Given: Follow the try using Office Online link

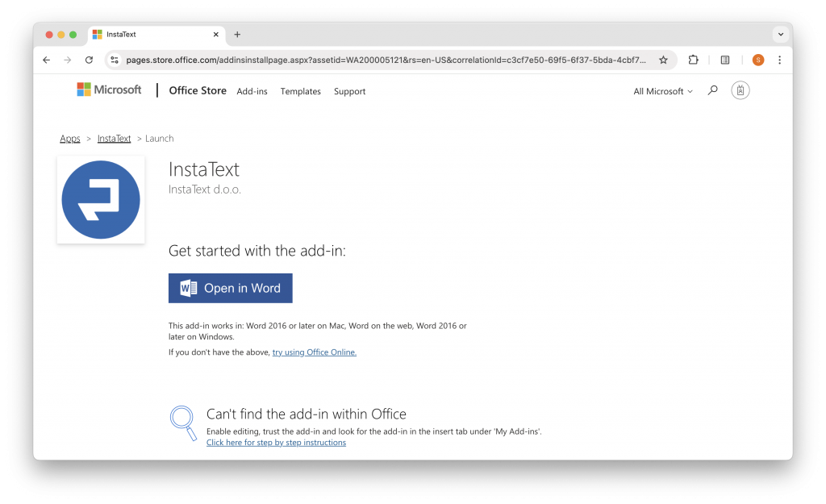Looking at the screenshot, I should click(x=315, y=352).
